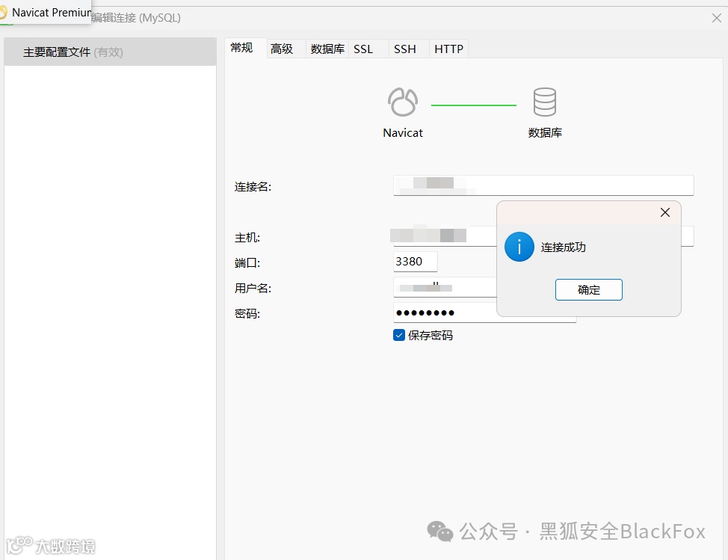Click the 密码 label
The image size is (728, 560).
coord(247,314)
